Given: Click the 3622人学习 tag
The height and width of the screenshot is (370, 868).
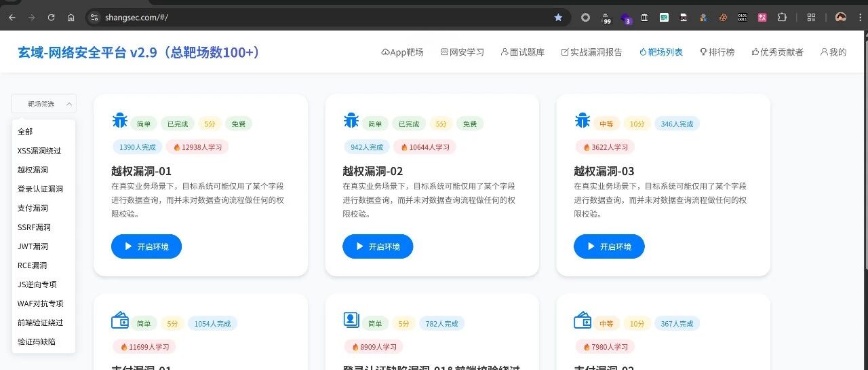Looking at the screenshot, I should click(x=605, y=147).
